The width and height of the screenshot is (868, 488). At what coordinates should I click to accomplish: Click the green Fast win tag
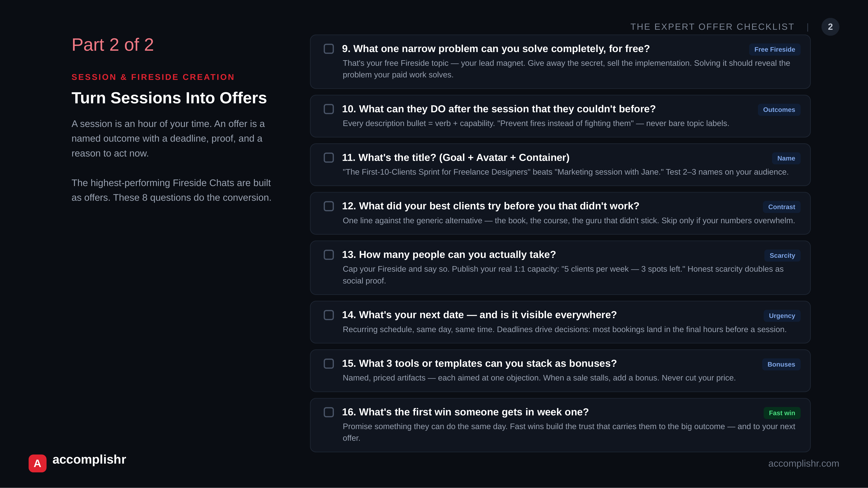coord(782,413)
